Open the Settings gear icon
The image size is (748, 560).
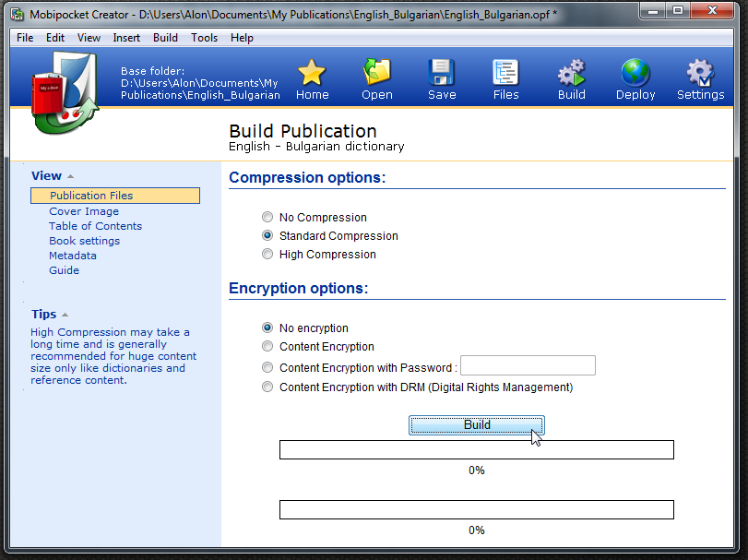point(700,73)
